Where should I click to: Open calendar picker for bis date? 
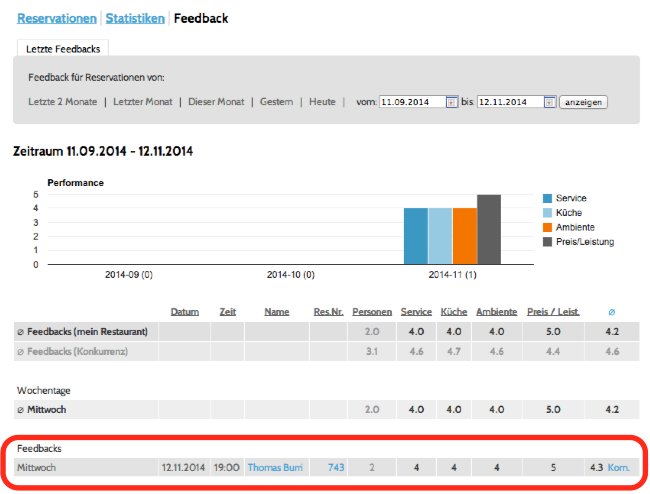[549, 102]
